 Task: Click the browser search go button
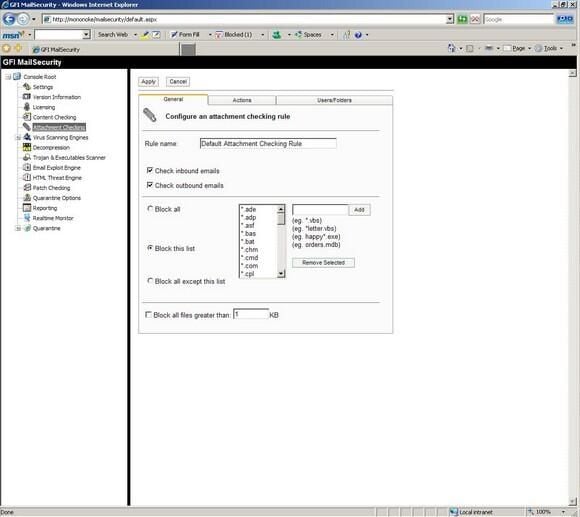[565, 19]
